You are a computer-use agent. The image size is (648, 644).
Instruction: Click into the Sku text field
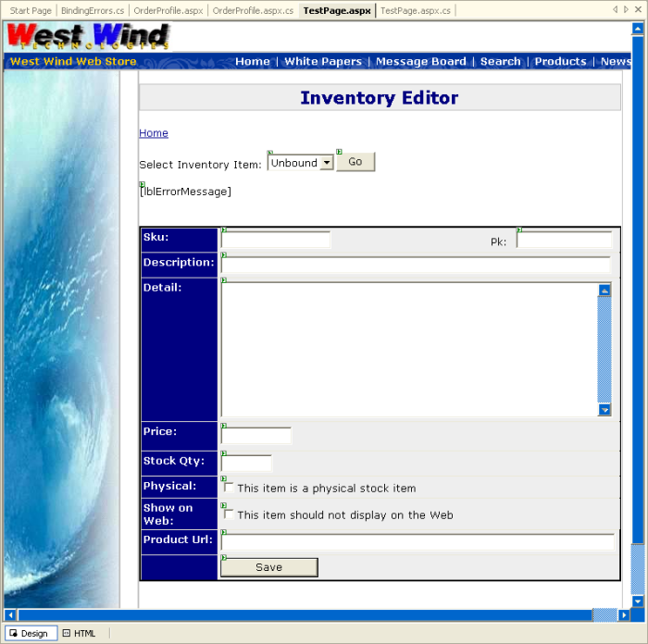pos(276,241)
